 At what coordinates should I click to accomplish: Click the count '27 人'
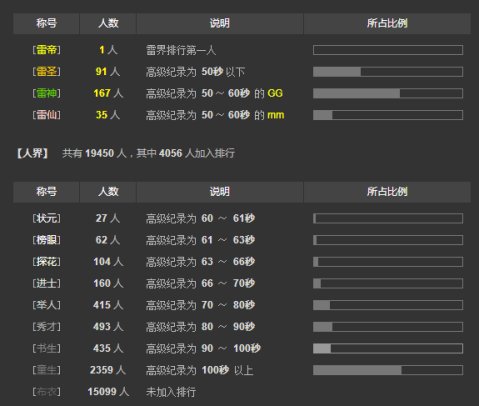108,218
